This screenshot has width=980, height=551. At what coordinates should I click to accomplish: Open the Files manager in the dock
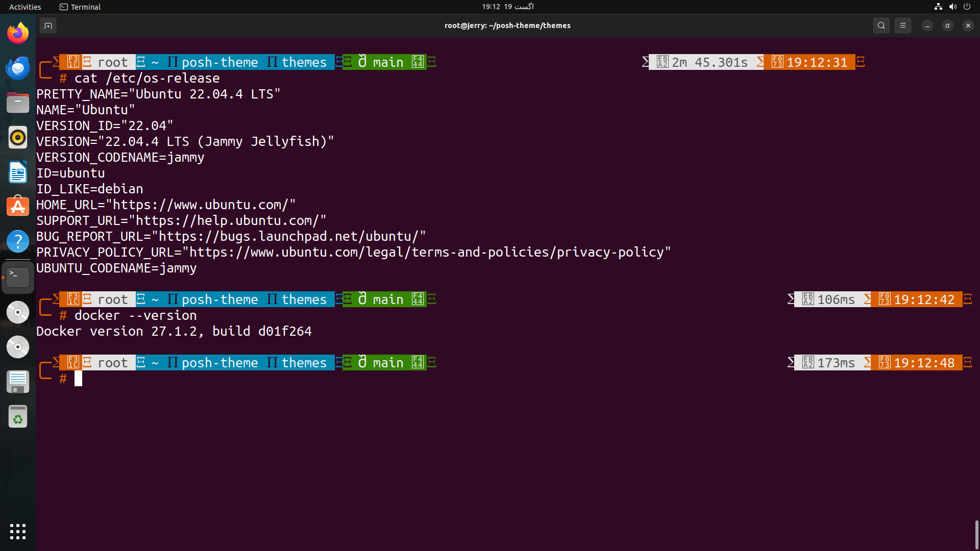[x=18, y=103]
